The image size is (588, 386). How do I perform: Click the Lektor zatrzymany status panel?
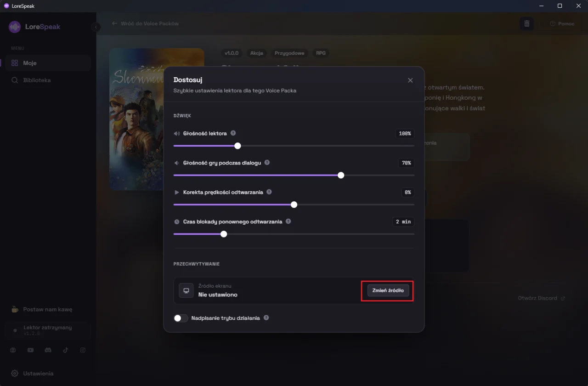(48, 330)
